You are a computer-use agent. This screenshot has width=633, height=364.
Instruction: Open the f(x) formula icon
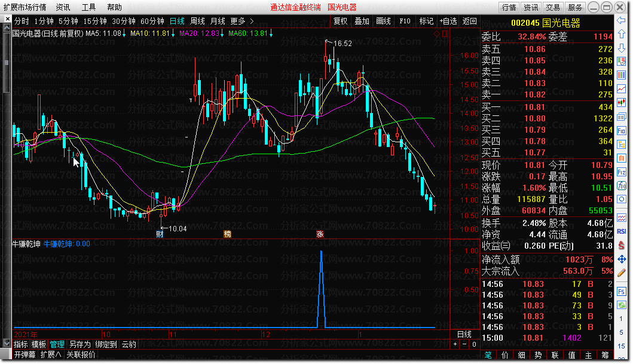(x=621, y=186)
